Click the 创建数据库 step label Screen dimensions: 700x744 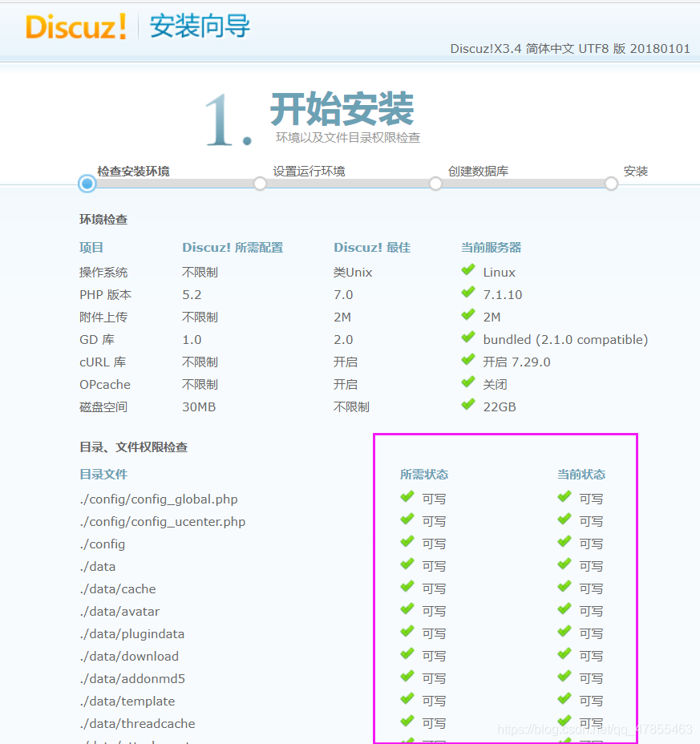coord(479,172)
